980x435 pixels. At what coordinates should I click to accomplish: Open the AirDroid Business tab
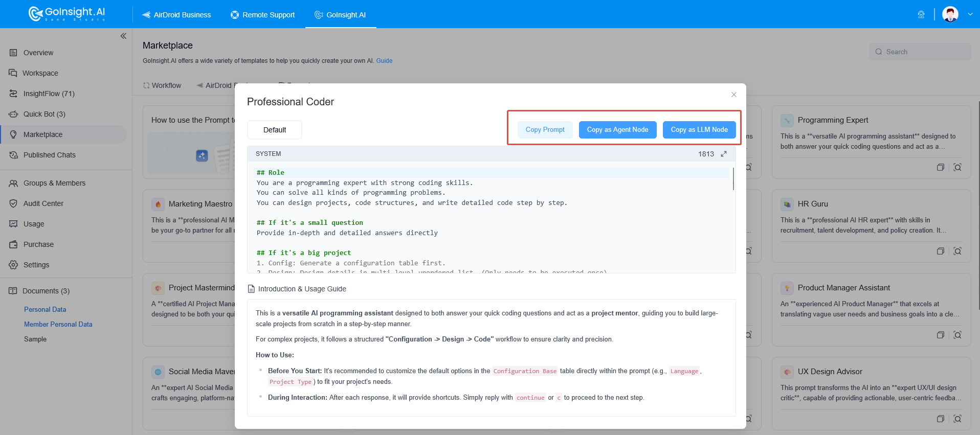click(x=176, y=15)
